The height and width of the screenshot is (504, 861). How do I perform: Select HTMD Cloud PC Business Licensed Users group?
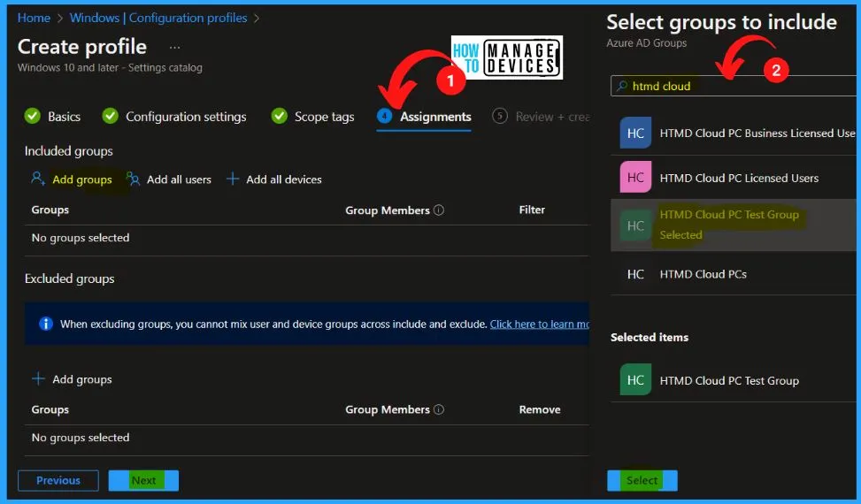pyautogui.click(x=734, y=134)
